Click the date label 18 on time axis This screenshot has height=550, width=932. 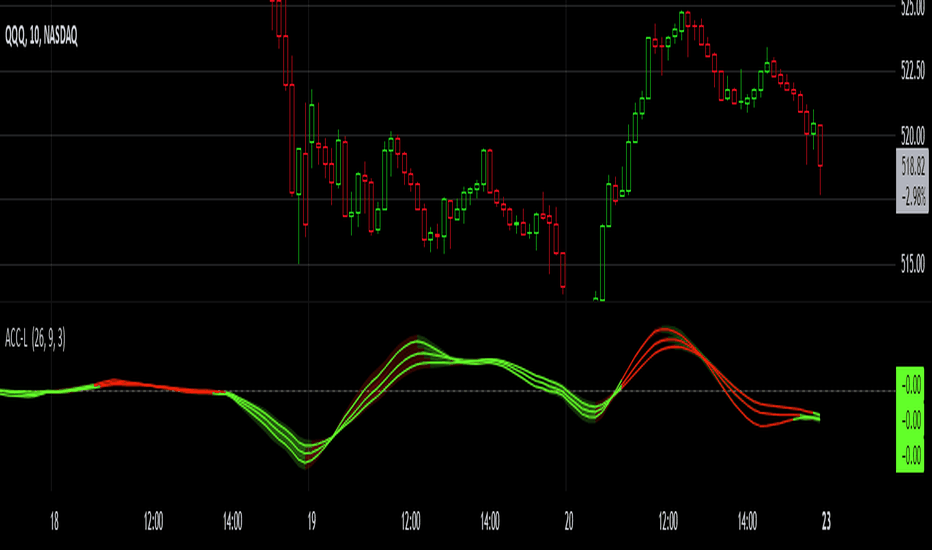(x=54, y=521)
